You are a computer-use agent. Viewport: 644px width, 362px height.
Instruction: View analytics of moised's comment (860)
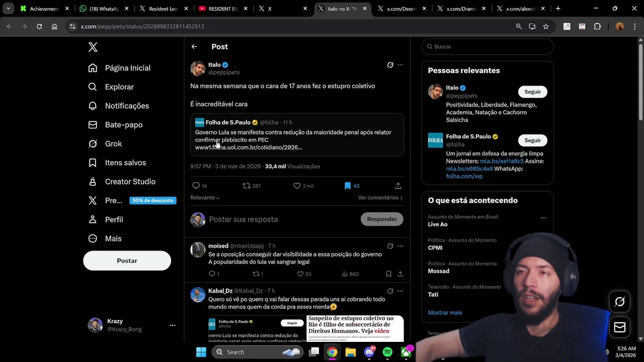coord(350,274)
